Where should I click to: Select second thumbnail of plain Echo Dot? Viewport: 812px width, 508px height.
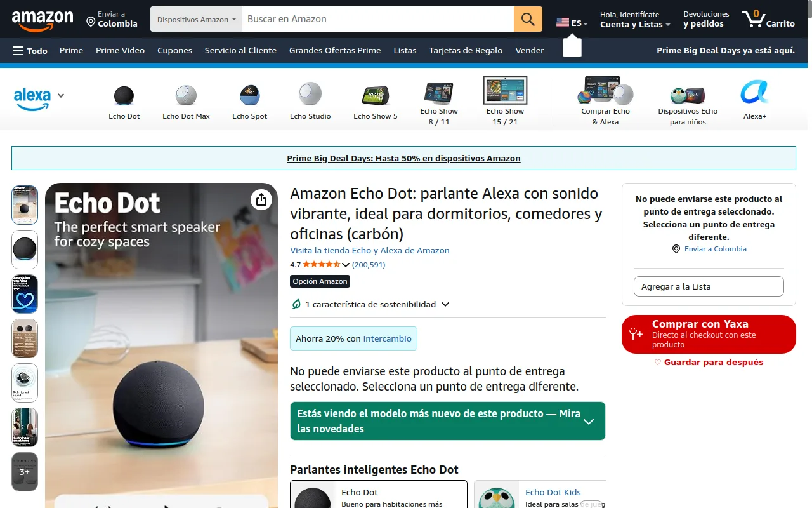25,250
